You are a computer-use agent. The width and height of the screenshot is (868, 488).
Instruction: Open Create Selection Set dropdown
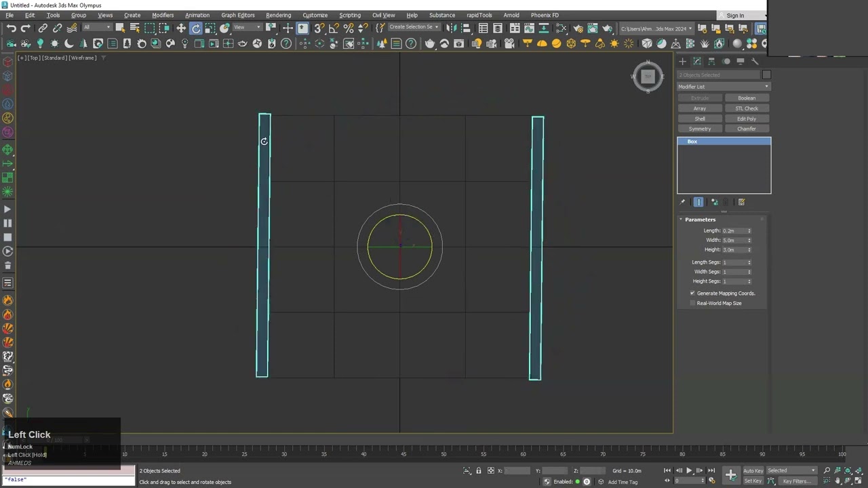tap(414, 28)
